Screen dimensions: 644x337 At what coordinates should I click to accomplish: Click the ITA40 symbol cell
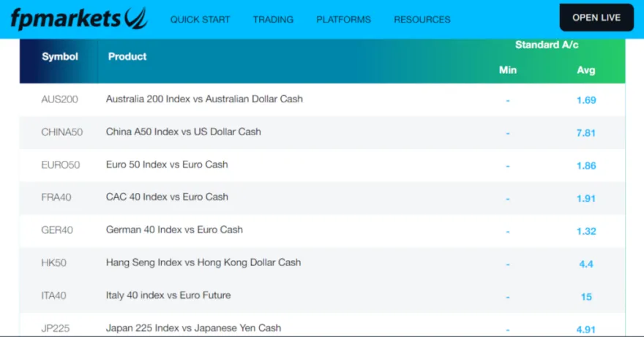(54, 295)
